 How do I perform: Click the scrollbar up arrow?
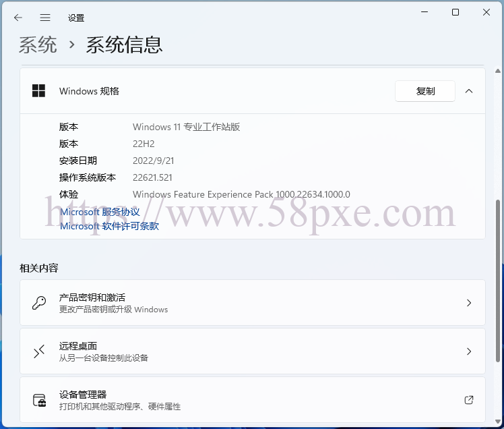click(x=498, y=71)
